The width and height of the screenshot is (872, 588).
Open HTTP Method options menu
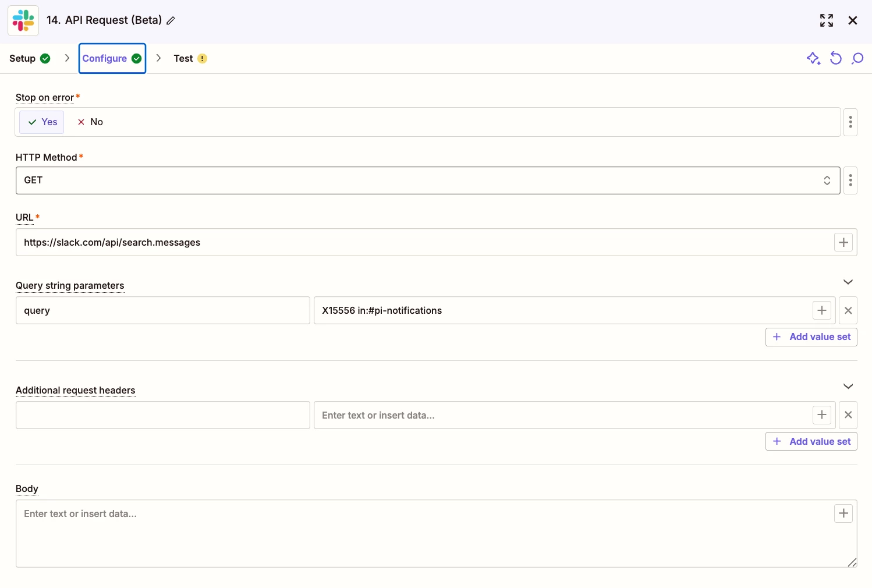[x=850, y=180]
